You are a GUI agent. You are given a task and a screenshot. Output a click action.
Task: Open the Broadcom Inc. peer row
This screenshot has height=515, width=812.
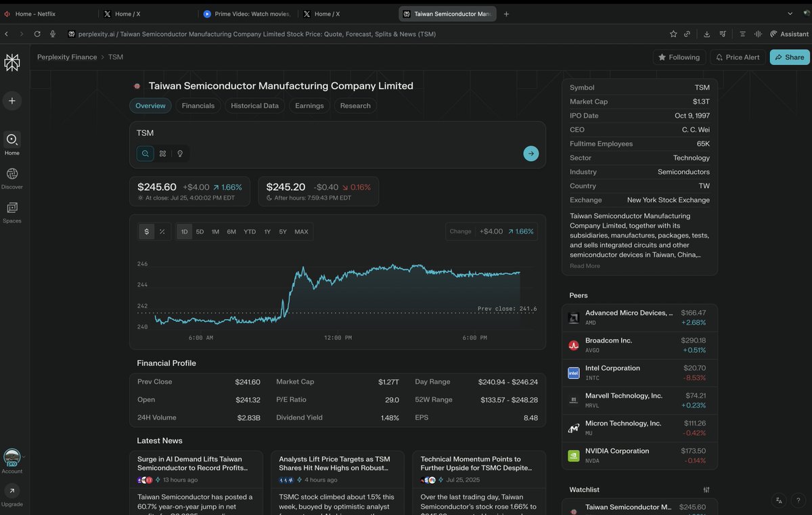(x=639, y=345)
